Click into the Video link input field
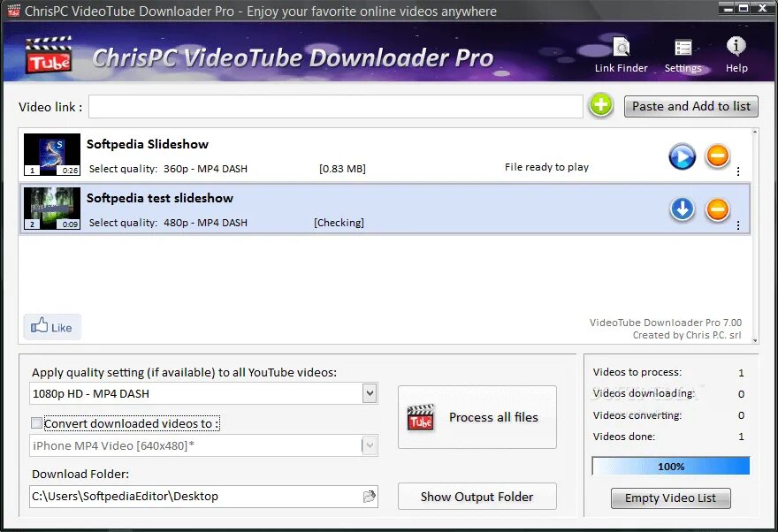 (x=335, y=106)
